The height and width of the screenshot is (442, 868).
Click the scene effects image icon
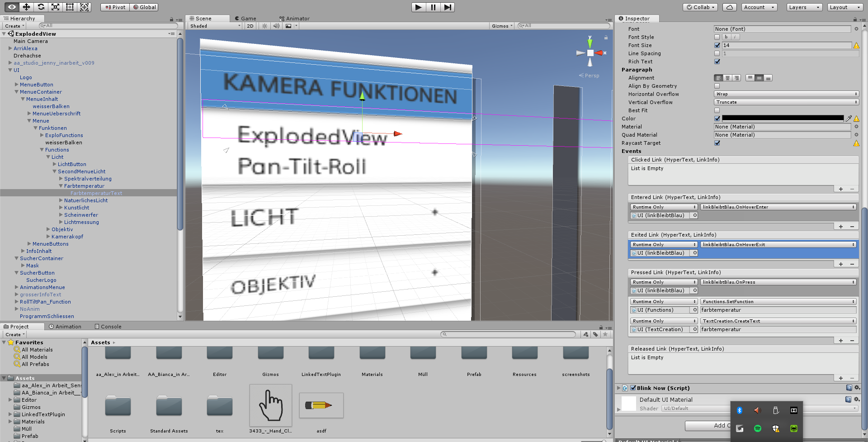[288, 26]
